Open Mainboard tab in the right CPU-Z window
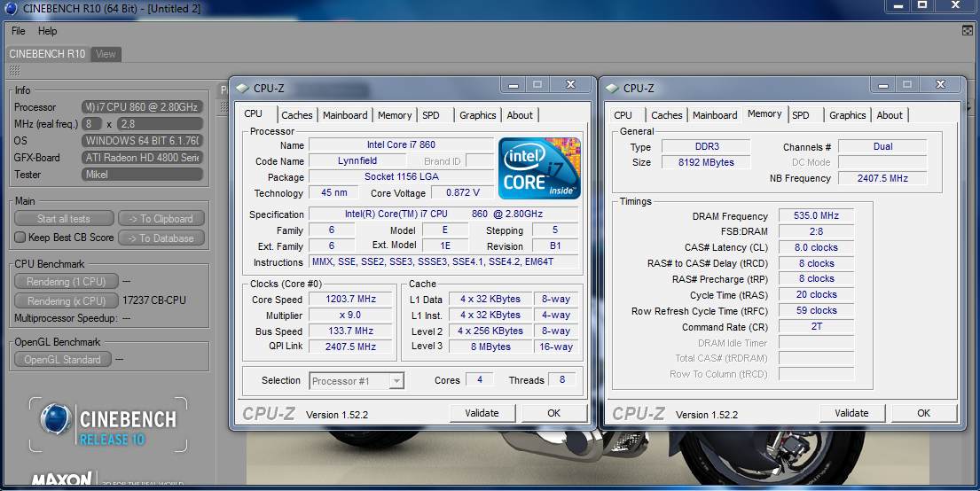Image resolution: width=980 pixels, height=491 pixels. click(x=715, y=115)
